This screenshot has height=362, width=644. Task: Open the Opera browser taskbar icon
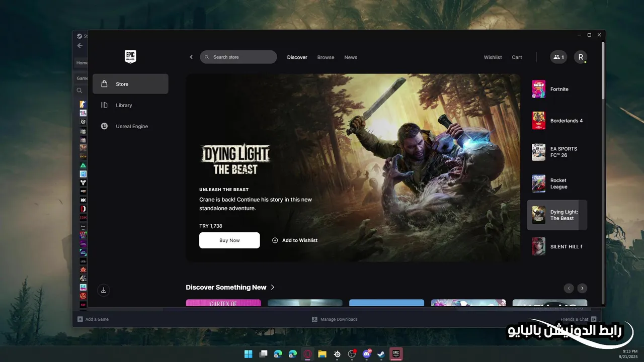coord(307,354)
